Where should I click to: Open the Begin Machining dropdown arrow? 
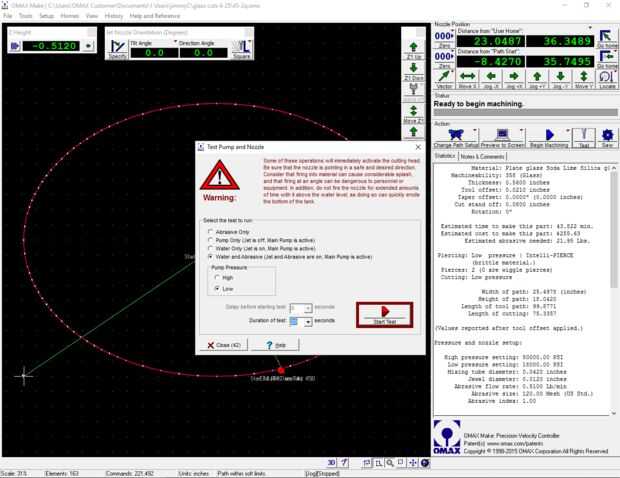[567, 130]
